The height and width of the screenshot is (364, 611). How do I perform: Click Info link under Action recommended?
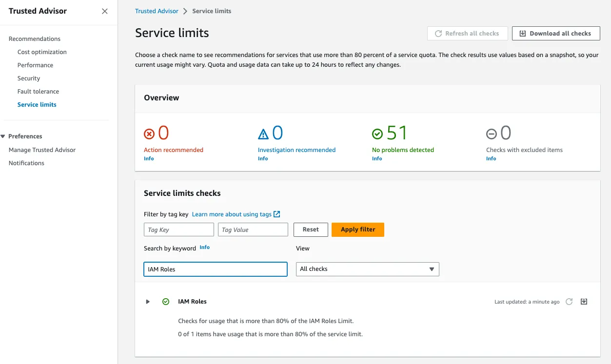click(x=149, y=159)
